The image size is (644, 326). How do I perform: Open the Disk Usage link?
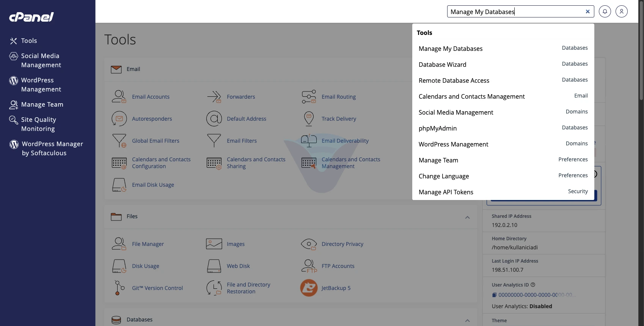(146, 266)
